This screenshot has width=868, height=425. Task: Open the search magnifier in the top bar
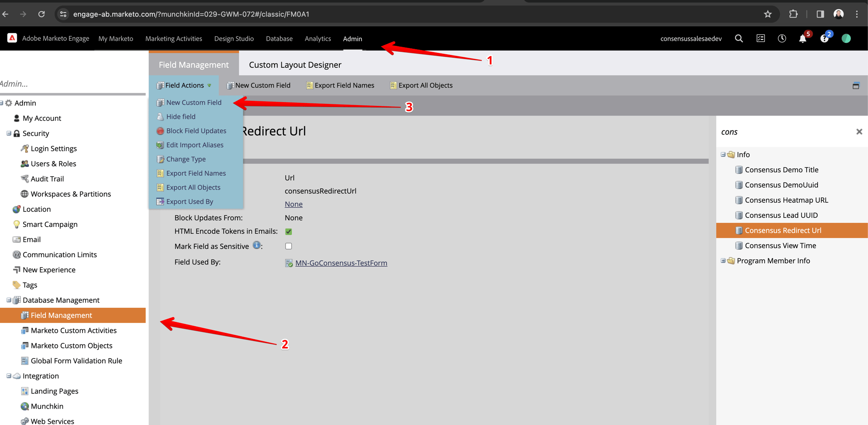tap(739, 38)
